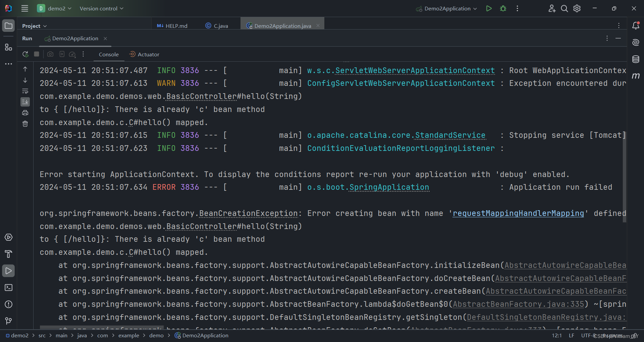Viewport: 644px width, 342px height.
Task: Open ServletWebServerApplicationContext class link
Action: point(415,71)
